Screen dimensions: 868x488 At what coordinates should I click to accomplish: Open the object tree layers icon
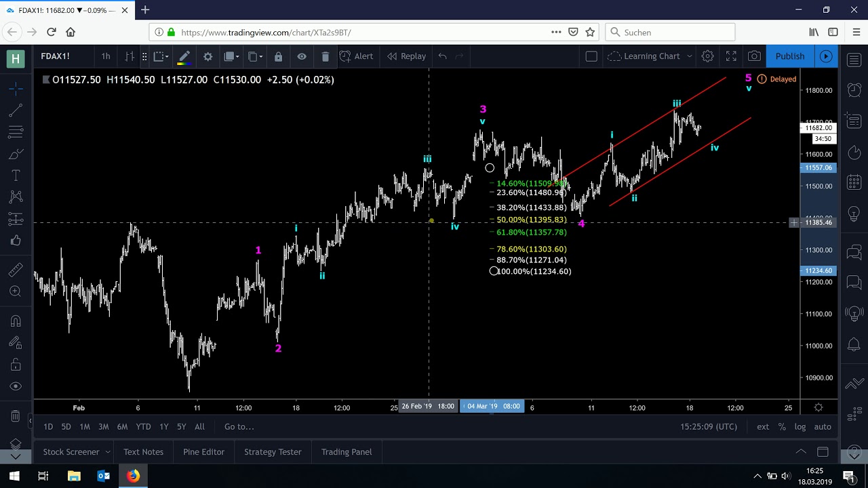(16, 443)
